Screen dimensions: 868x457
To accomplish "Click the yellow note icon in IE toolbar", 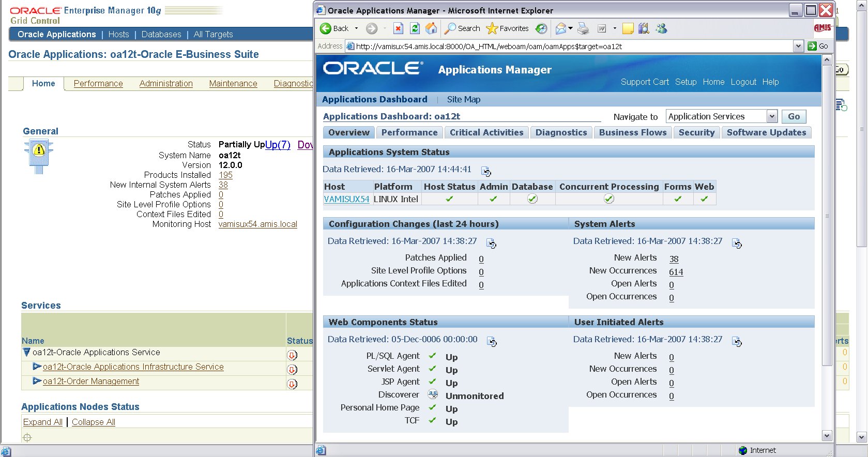I will [x=628, y=28].
